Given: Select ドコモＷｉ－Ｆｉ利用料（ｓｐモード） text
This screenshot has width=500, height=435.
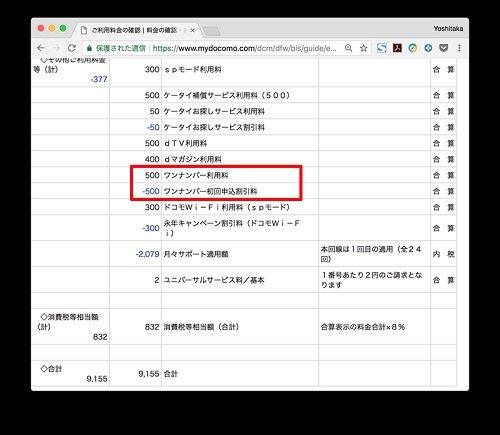Looking at the screenshot, I should tap(227, 207).
